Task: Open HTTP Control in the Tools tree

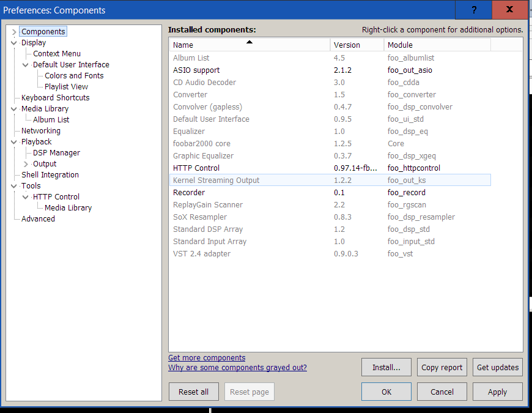Action: point(56,197)
